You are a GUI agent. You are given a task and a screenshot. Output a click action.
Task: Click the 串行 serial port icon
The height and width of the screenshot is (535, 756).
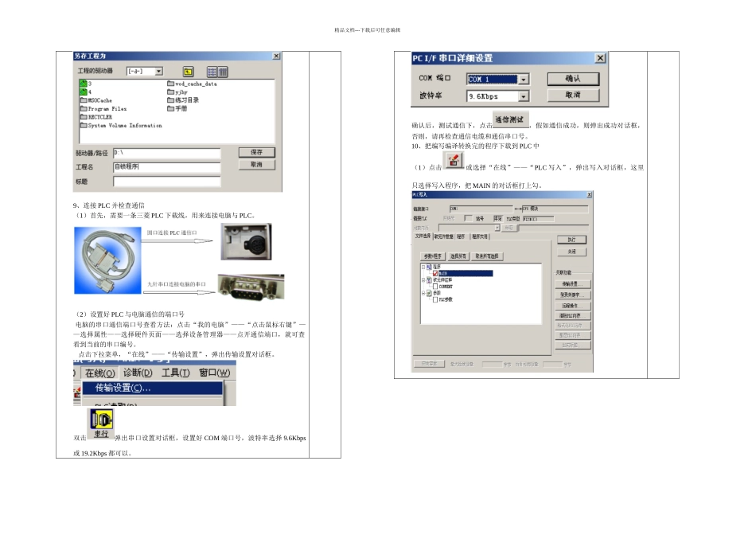coord(101,424)
